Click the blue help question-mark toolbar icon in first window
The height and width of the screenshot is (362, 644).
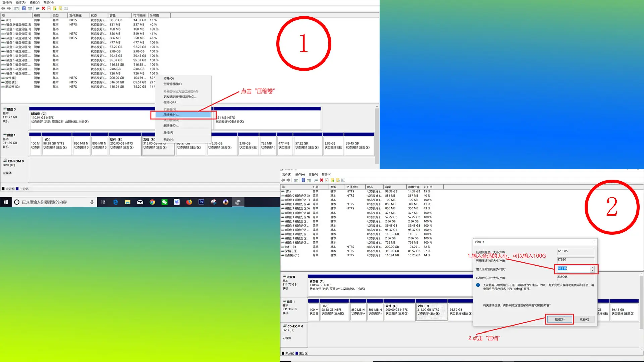tap(24, 8)
